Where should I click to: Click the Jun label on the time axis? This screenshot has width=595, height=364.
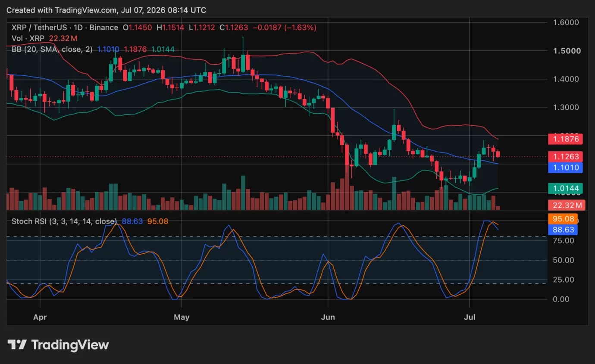329,317
